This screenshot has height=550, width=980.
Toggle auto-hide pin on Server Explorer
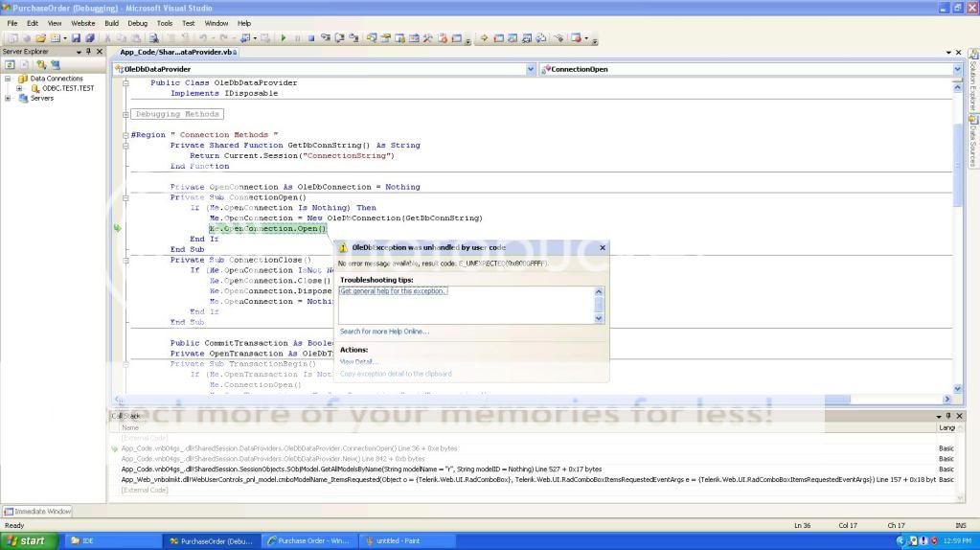88,51
